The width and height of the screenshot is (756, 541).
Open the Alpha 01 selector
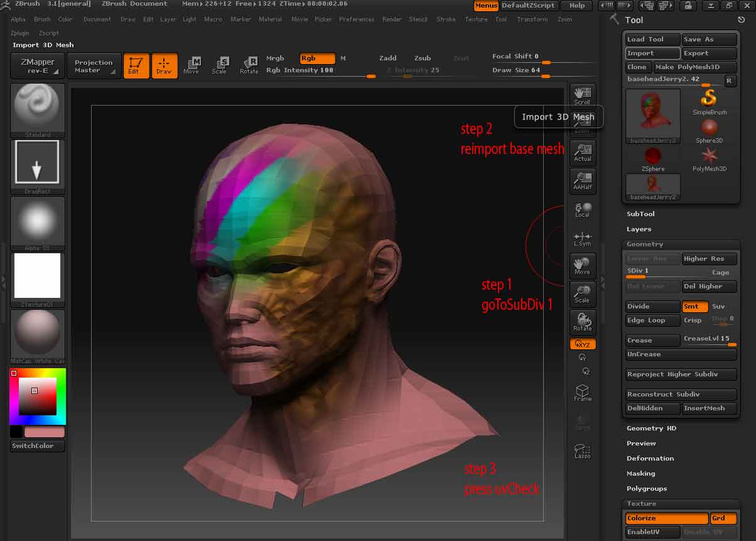coord(38,223)
